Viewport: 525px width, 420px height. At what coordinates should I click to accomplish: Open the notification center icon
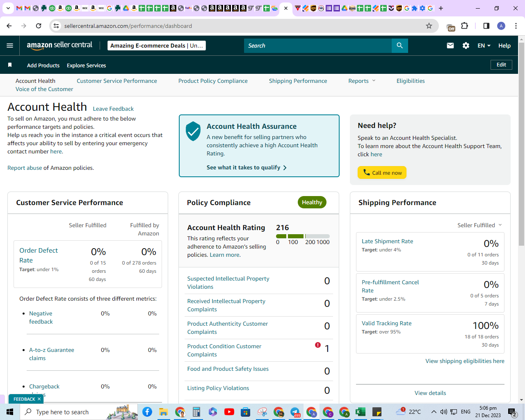coord(512,412)
